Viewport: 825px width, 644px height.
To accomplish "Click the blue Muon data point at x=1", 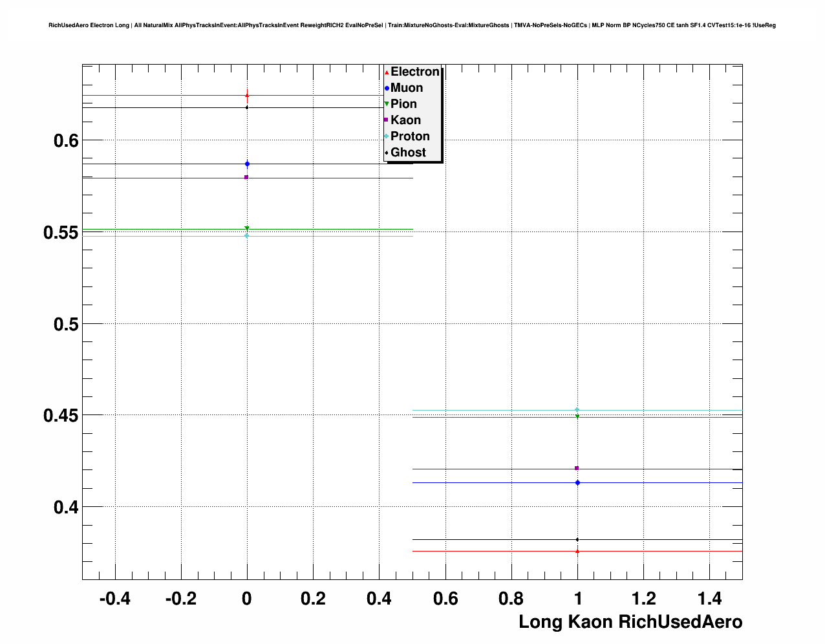I will click(x=577, y=482).
